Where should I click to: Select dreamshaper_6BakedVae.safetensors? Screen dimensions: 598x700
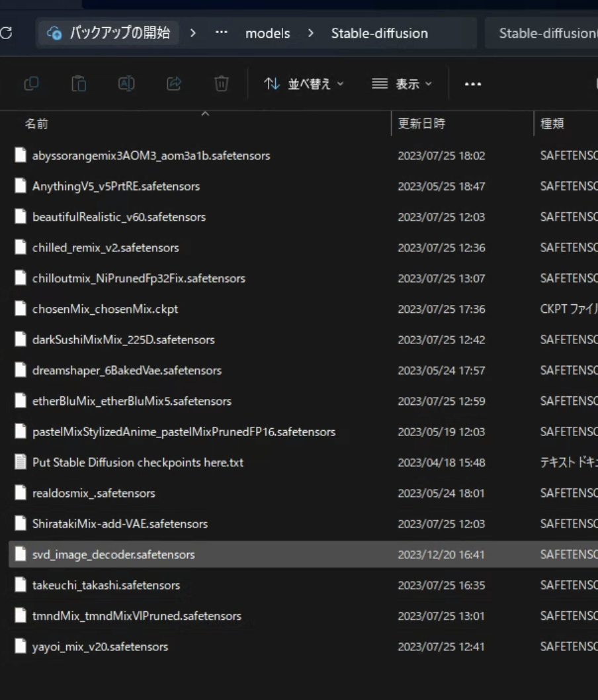point(127,371)
